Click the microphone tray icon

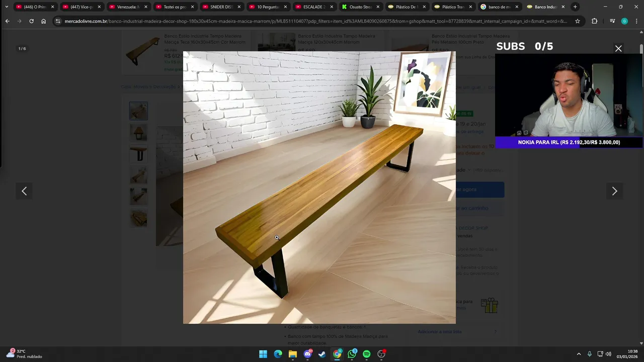coord(590,354)
